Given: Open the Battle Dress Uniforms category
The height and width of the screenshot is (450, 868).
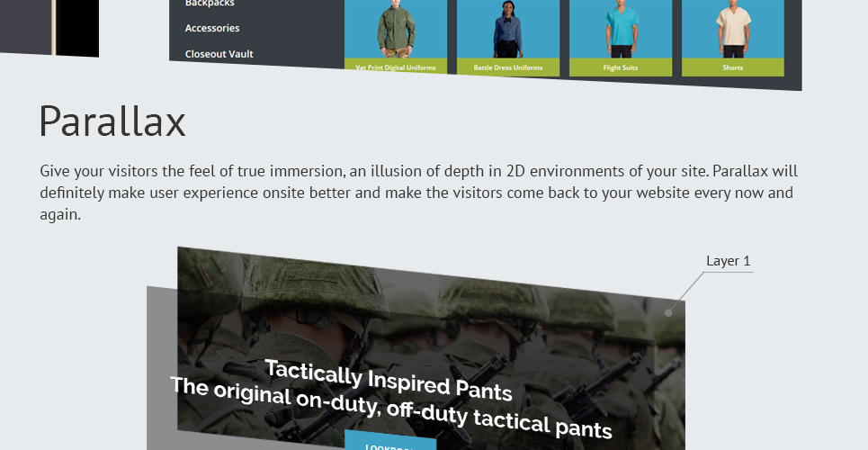Looking at the screenshot, I should (507, 67).
